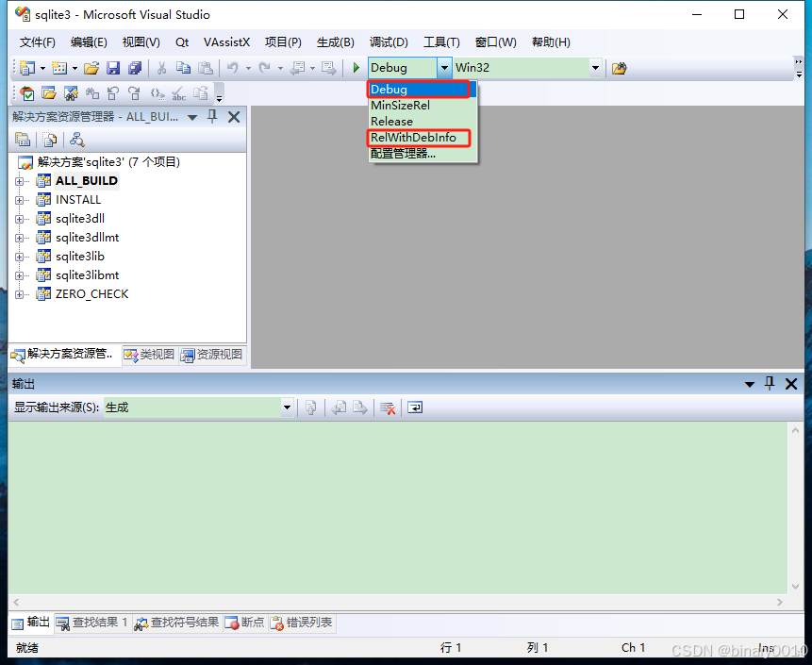The image size is (812, 665).
Task: Expand the sqlite3lib project node
Action: (19, 257)
